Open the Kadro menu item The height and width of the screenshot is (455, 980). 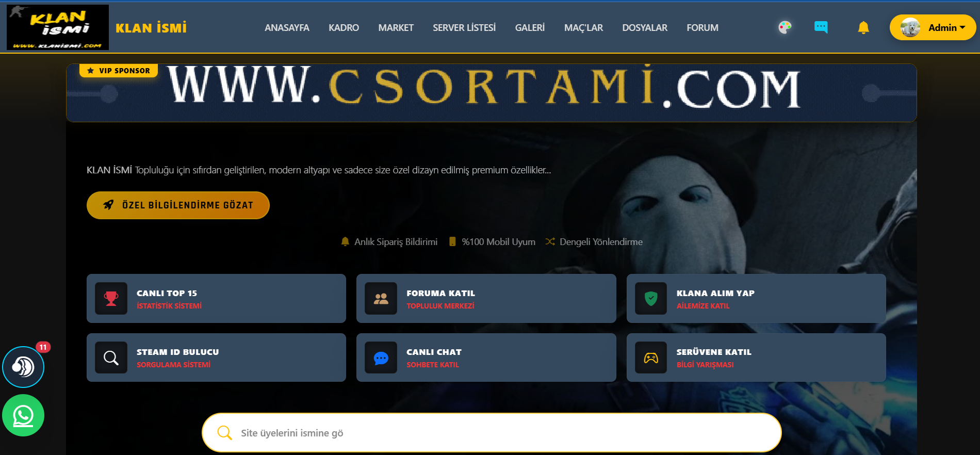344,28
